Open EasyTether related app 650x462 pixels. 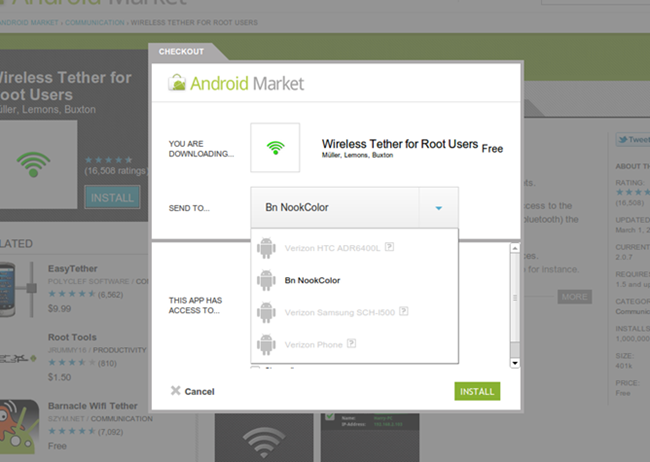(73, 269)
